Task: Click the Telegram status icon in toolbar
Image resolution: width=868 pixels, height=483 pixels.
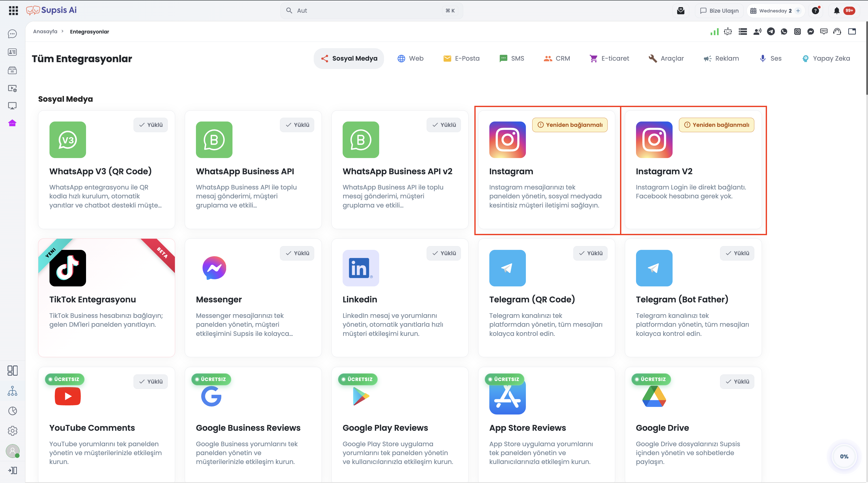Action: point(771,31)
